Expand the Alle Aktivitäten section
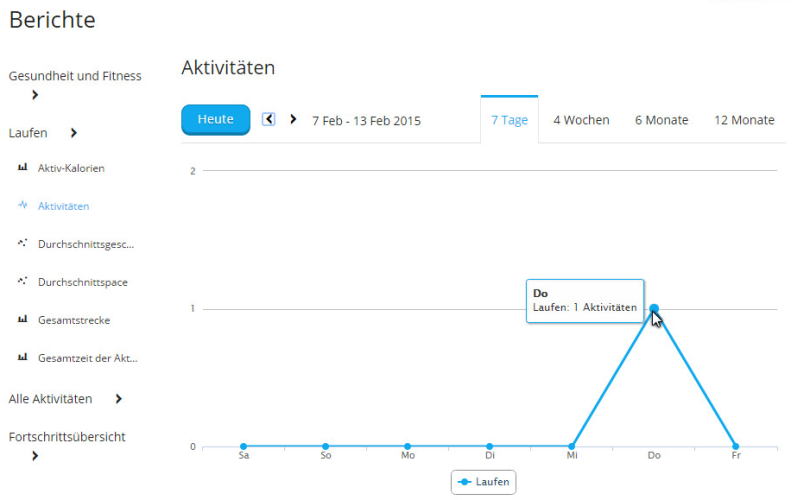Screen dimensions: 810x500 tap(118, 399)
